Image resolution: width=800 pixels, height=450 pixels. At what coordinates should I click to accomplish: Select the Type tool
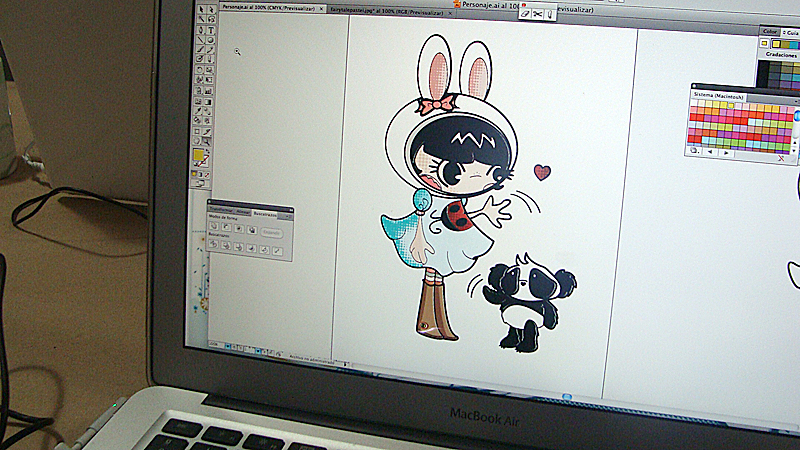(211, 30)
